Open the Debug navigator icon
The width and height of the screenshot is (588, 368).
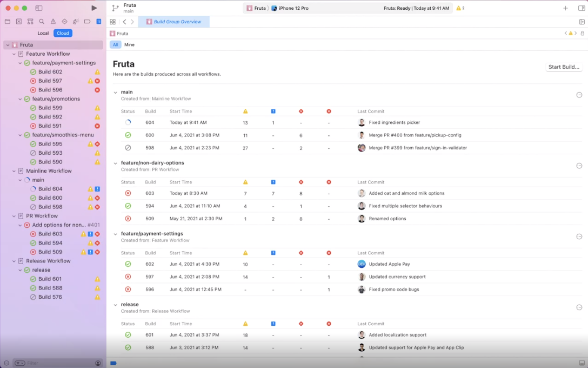point(76,22)
